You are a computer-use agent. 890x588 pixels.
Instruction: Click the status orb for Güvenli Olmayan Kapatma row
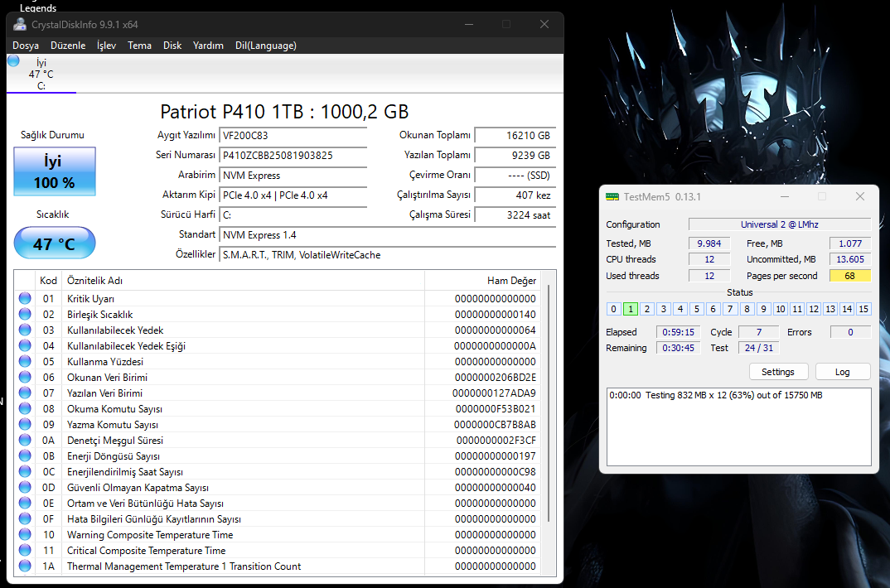[25, 486]
